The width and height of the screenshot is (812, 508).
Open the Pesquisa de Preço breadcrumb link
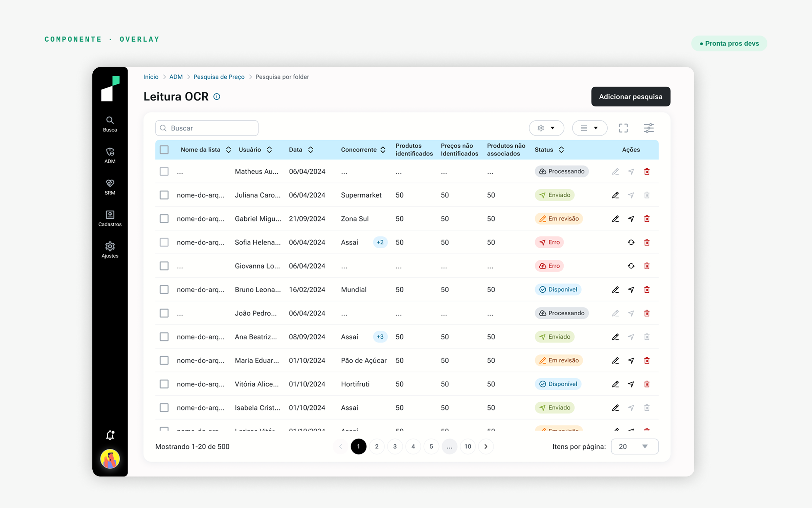[219, 77]
